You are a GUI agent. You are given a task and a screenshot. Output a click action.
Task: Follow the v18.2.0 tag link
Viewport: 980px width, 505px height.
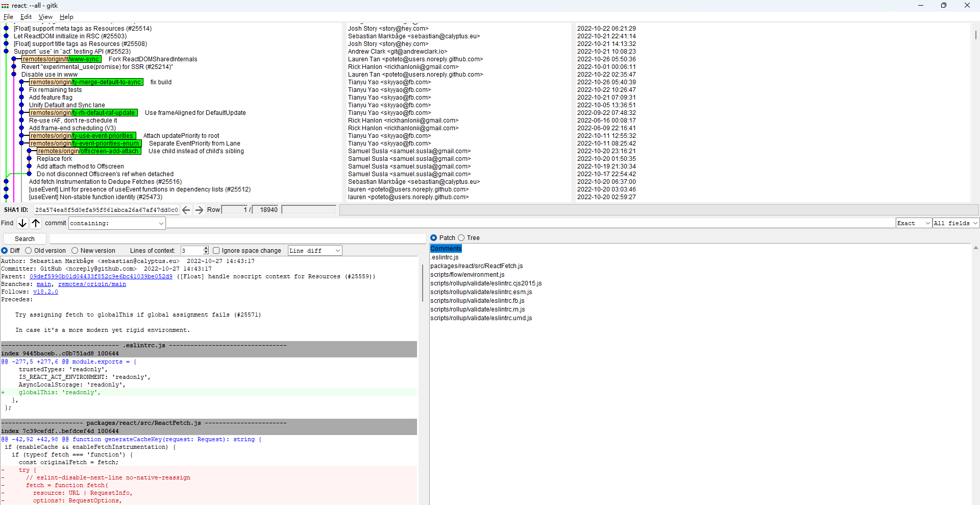pyautogui.click(x=45, y=292)
